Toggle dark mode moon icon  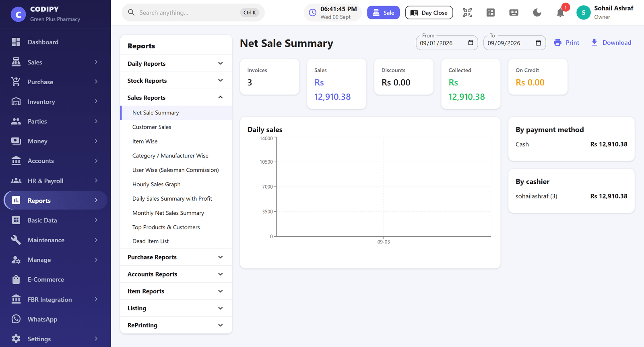coord(537,12)
